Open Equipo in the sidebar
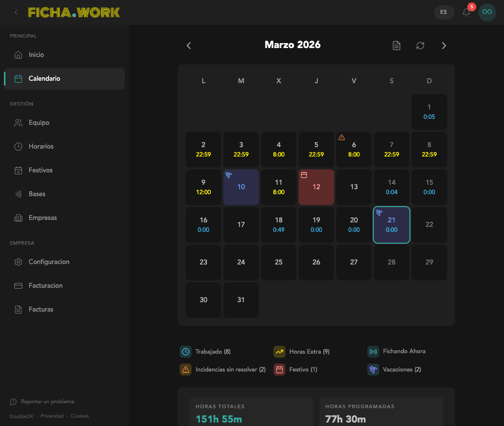This screenshot has height=426, width=504. click(39, 123)
